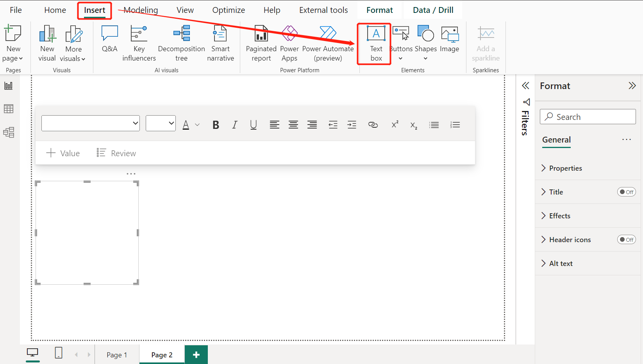Insert Decomposition tree visual

pos(181,43)
